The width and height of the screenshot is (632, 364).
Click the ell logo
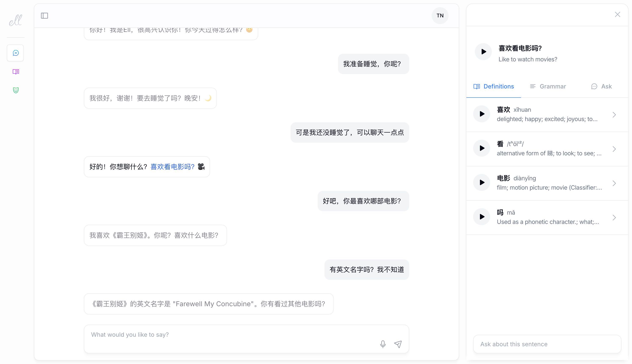(15, 20)
